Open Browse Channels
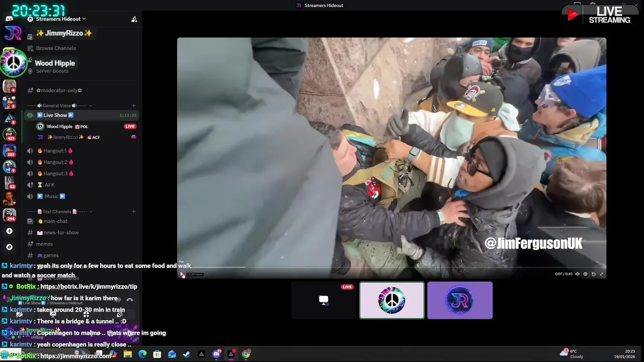This screenshot has height=362, width=644. click(x=56, y=48)
